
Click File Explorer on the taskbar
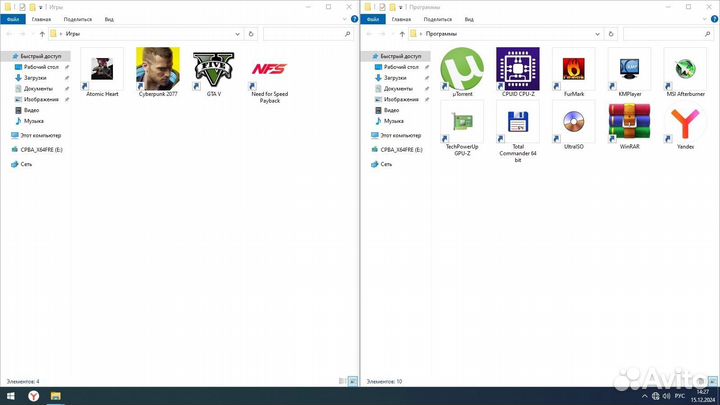pos(56,396)
